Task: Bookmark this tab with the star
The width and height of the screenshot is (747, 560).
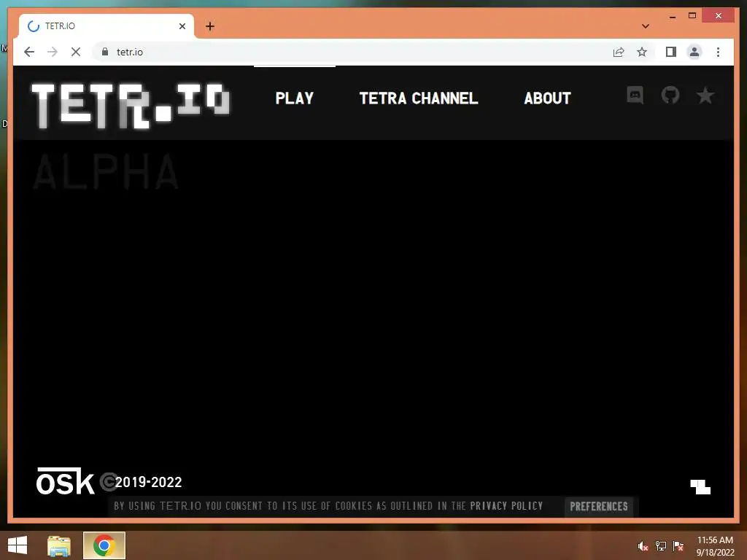Action: coord(642,52)
